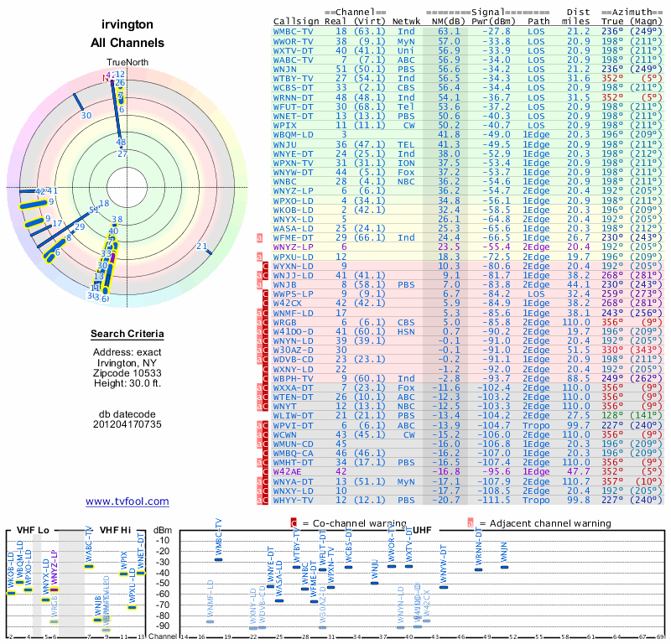Select the WPIX callsign in the table
The image size is (671, 644).
click(x=284, y=126)
